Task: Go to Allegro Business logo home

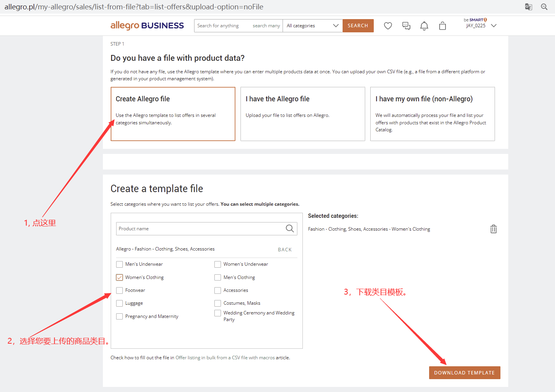Action: (147, 26)
